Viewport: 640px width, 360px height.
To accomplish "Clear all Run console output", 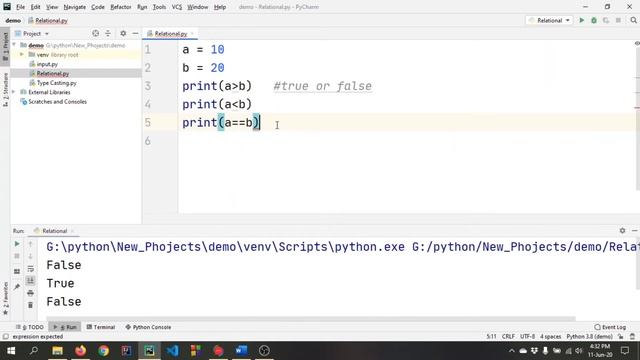I will [30, 305].
